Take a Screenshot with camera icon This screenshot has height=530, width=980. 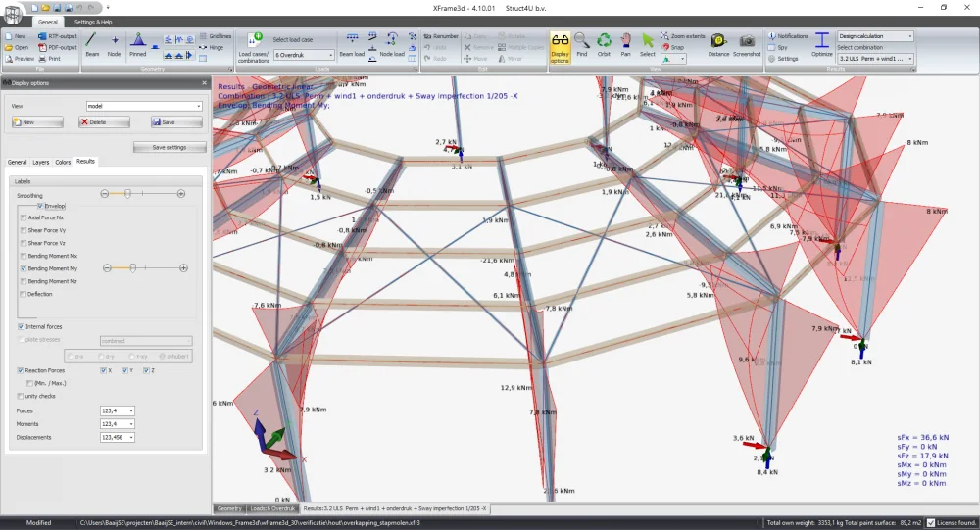(747, 45)
